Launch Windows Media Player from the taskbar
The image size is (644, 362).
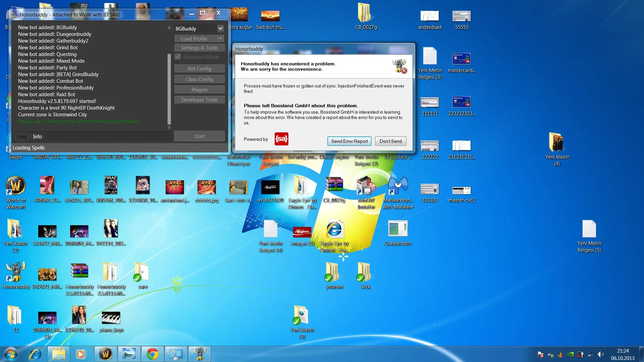pyautogui.click(x=80, y=354)
